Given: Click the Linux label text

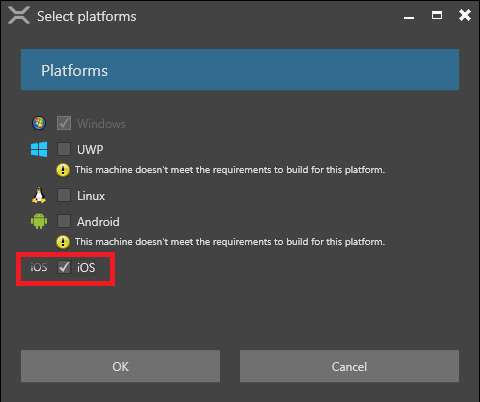Looking at the screenshot, I should [91, 196].
